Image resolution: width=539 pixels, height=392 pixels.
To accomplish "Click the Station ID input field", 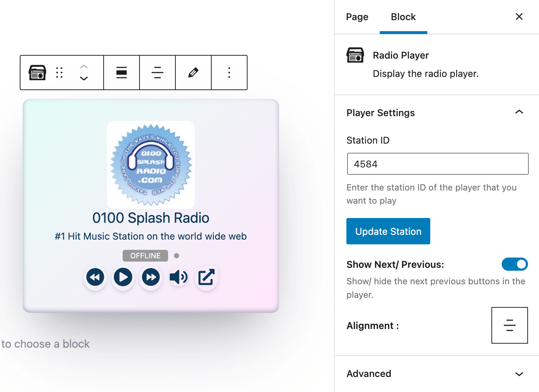I will point(438,164).
